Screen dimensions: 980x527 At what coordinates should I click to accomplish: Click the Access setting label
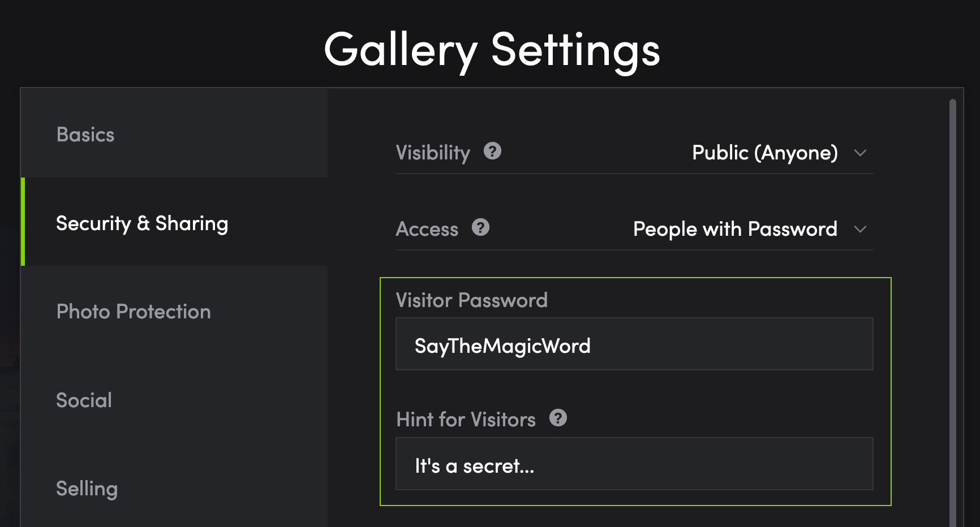(x=427, y=229)
